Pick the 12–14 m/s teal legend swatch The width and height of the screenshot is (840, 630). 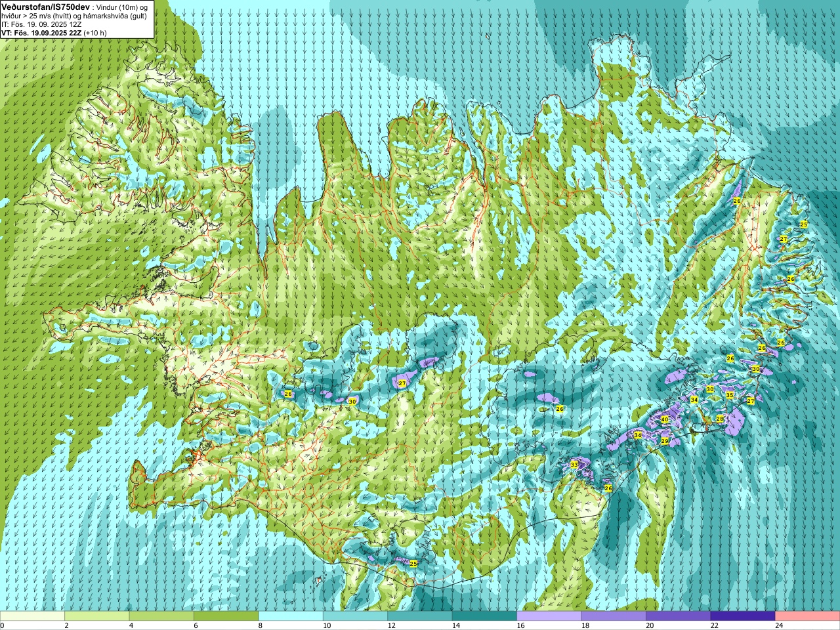click(x=420, y=616)
